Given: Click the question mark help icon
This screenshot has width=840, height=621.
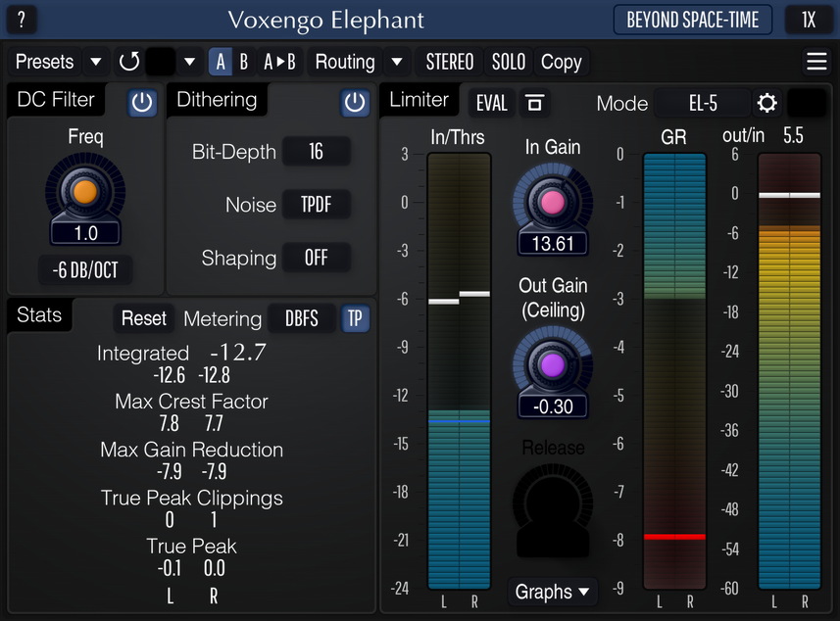Looking at the screenshot, I should click(22, 19).
